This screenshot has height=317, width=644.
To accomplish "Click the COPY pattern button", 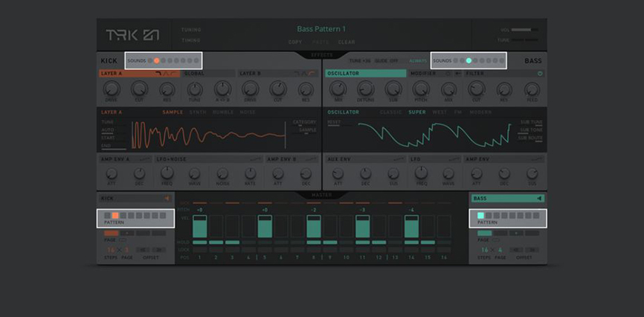I will (295, 42).
